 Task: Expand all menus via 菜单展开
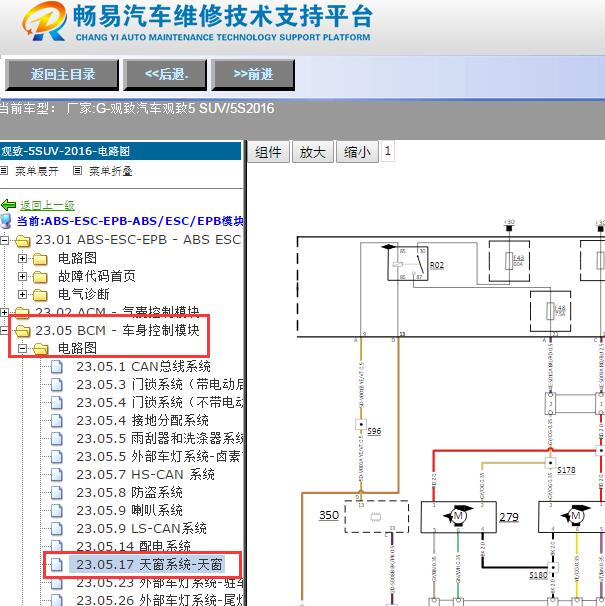pos(37,171)
